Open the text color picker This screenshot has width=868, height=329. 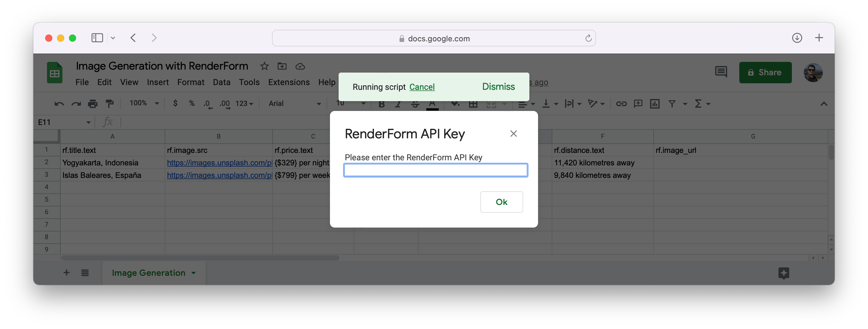432,105
